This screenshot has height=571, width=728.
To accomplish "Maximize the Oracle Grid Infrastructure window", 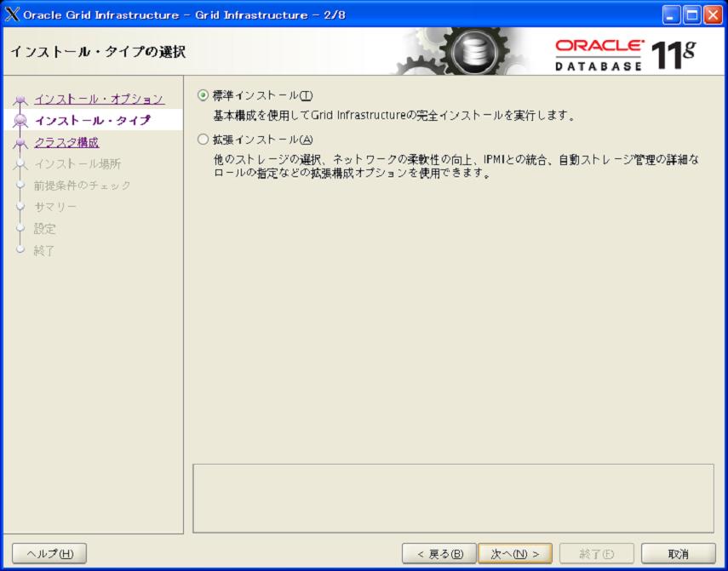I will point(691,15).
